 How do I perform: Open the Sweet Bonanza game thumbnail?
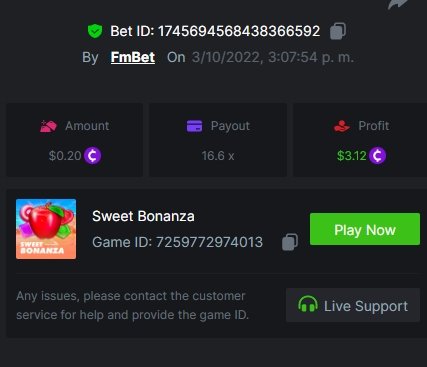tap(46, 229)
